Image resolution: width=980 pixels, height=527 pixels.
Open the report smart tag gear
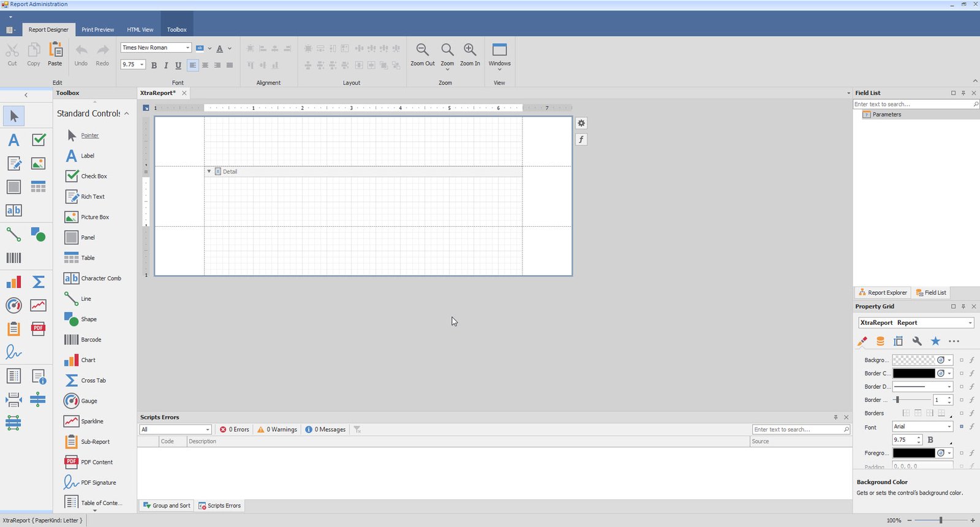581,123
